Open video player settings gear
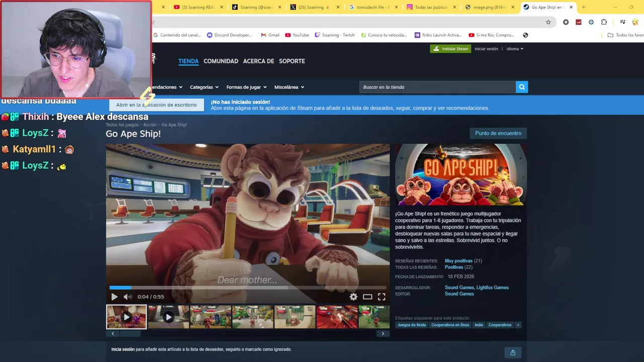Screen dimensions: 644x362 tap(354, 297)
